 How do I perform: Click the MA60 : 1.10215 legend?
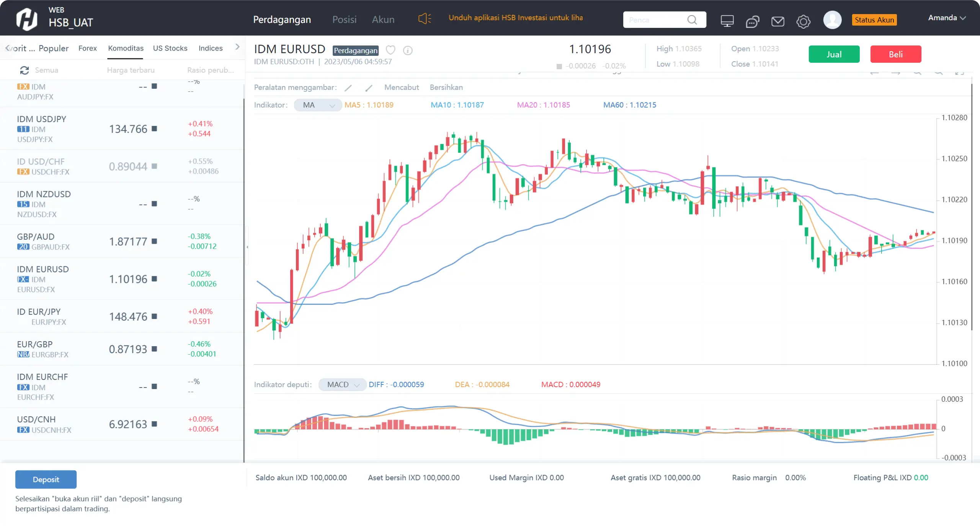pyautogui.click(x=629, y=105)
